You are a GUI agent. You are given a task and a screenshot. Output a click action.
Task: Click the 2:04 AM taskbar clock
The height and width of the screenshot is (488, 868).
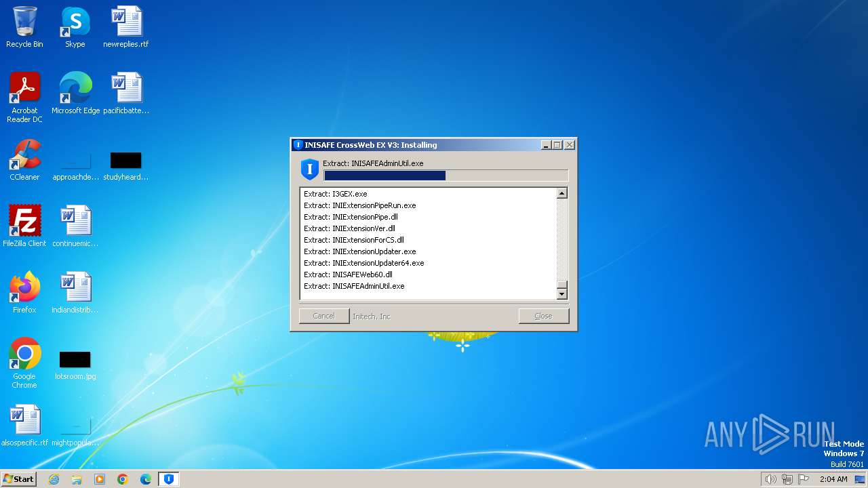pos(833,479)
